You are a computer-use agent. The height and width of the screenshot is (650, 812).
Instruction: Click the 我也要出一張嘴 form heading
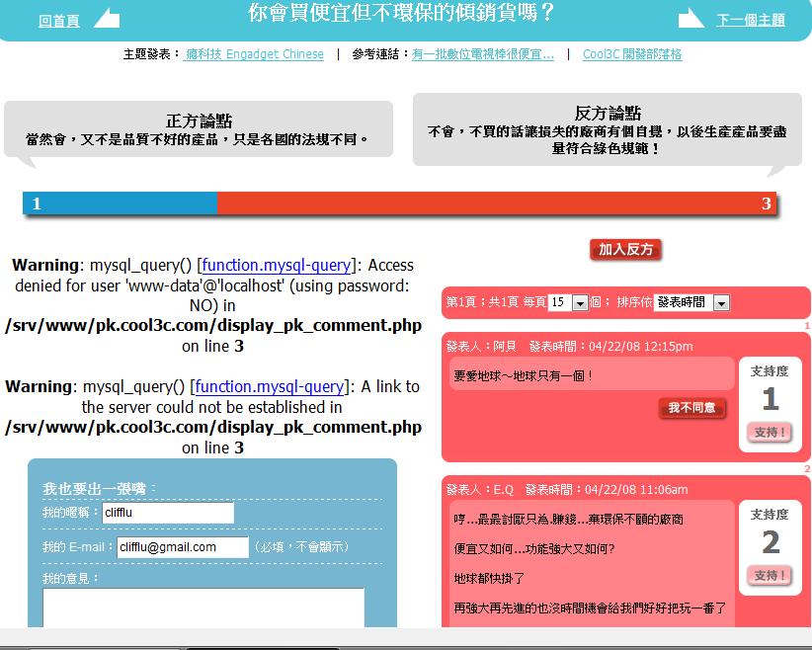click(99, 488)
